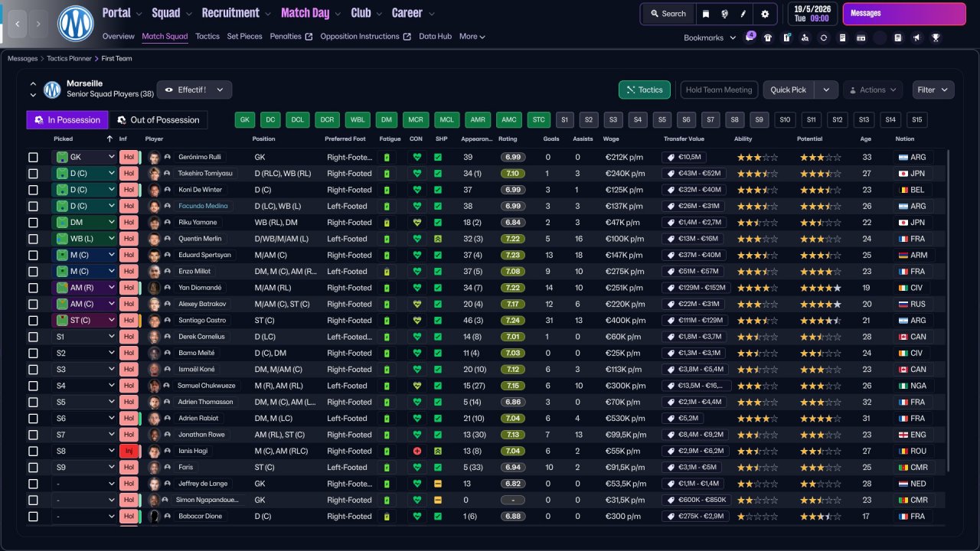Click the bookmark icon beside Search
Viewport: 980px width, 551px height.
tap(706, 14)
